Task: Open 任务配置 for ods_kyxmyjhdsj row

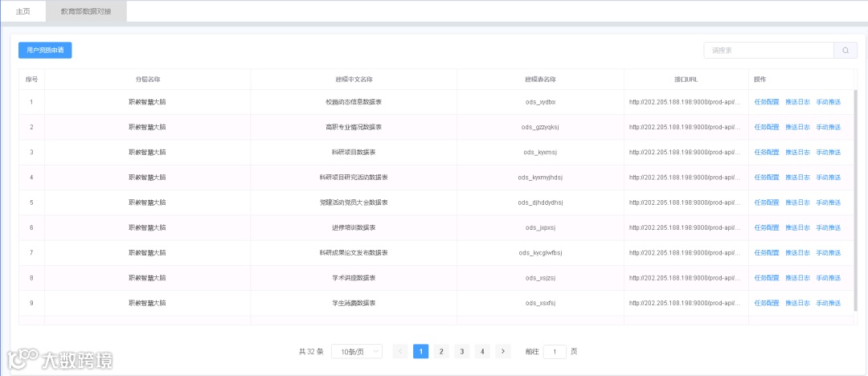Action: pyautogui.click(x=767, y=178)
